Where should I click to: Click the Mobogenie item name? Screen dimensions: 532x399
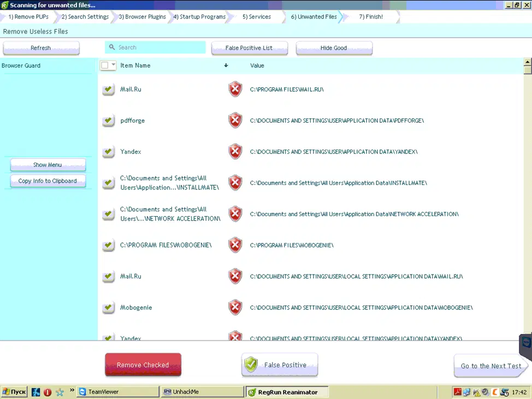click(x=136, y=307)
